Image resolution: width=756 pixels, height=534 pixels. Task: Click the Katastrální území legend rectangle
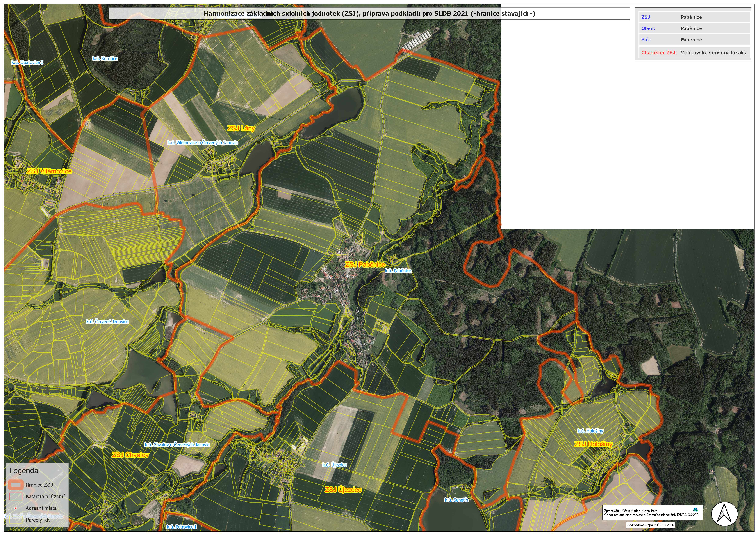[16, 496]
